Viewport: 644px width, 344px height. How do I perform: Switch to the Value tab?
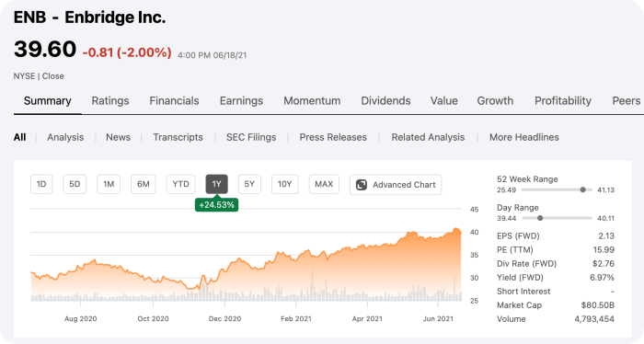[444, 101]
